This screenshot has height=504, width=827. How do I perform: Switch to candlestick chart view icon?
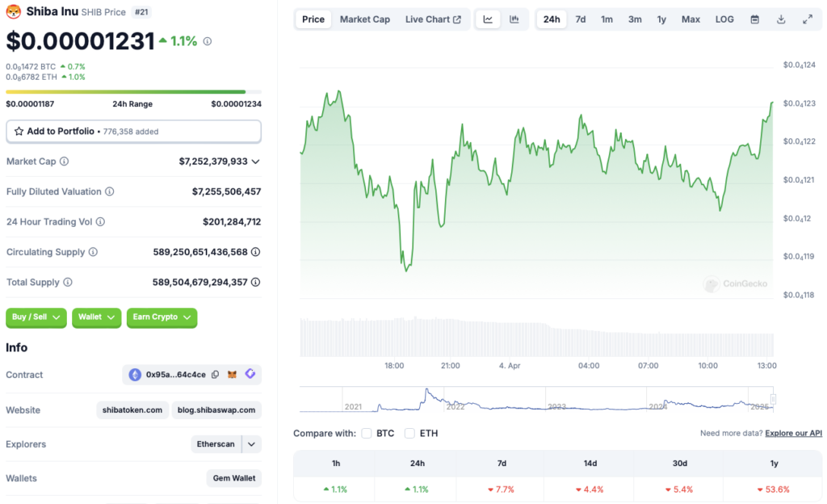pos(514,19)
